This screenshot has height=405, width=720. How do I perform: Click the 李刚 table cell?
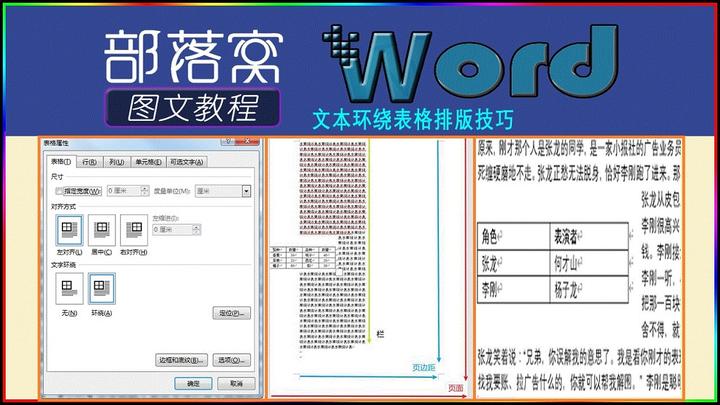[x=514, y=290]
